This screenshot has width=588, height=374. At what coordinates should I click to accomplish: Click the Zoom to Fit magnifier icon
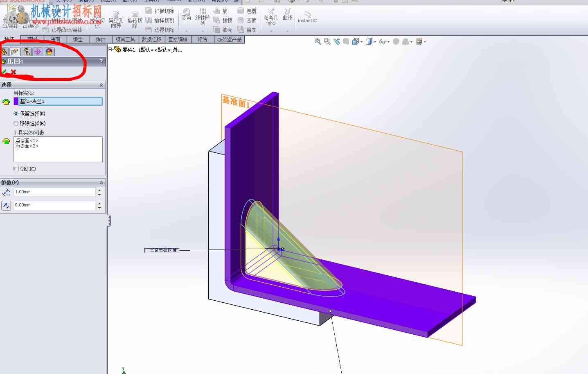318,41
